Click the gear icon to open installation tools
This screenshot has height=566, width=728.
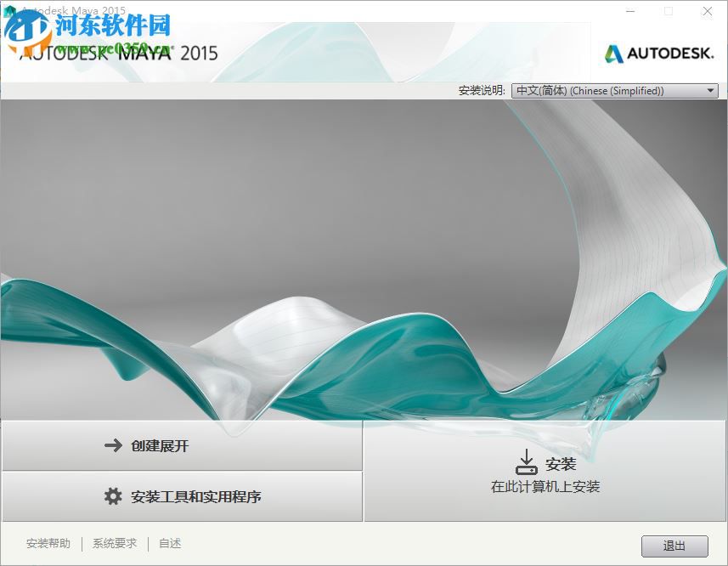tap(111, 496)
